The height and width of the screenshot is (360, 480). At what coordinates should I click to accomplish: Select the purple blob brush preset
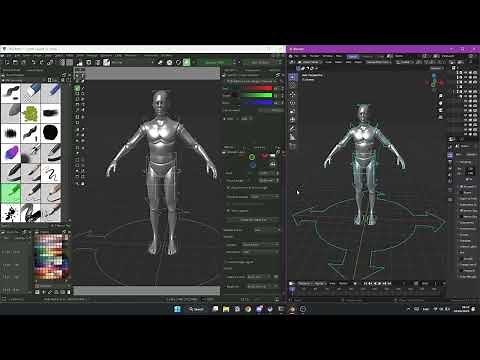pyautogui.click(x=10, y=153)
